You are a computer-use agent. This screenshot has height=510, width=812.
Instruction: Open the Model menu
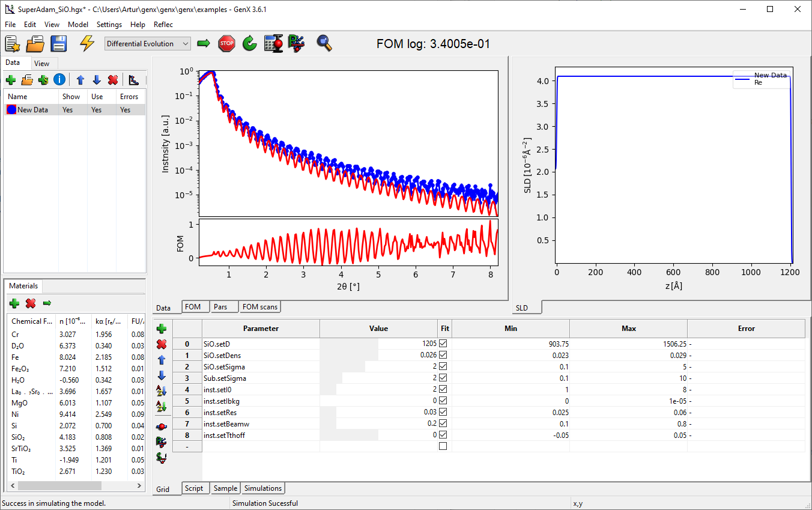78,25
